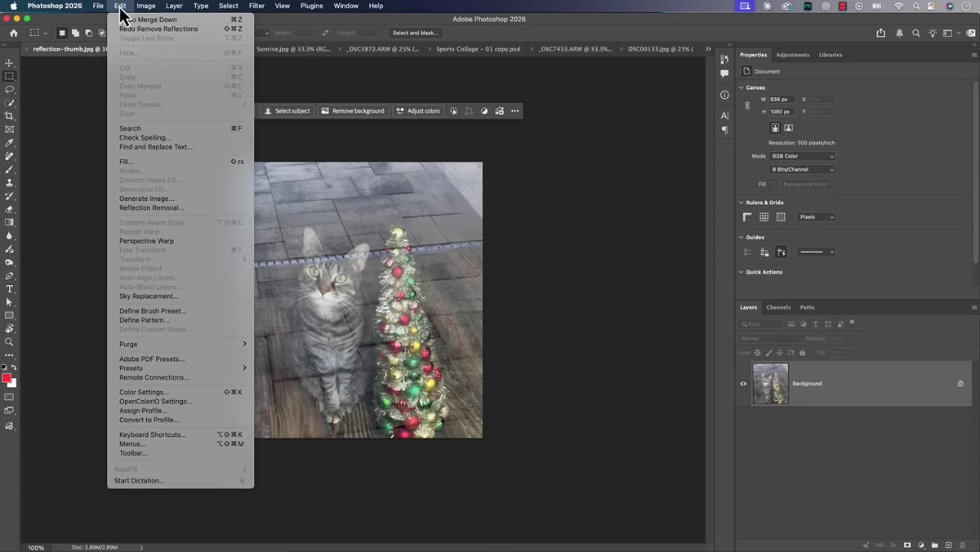The height and width of the screenshot is (552, 980).
Task: Add a layer mask icon
Action: 907,545
